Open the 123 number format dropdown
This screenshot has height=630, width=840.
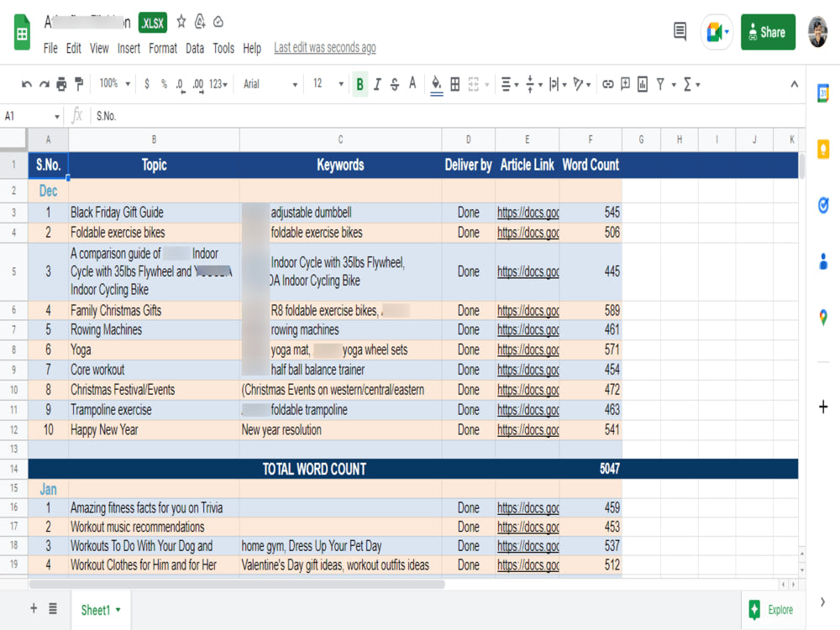pyautogui.click(x=218, y=84)
